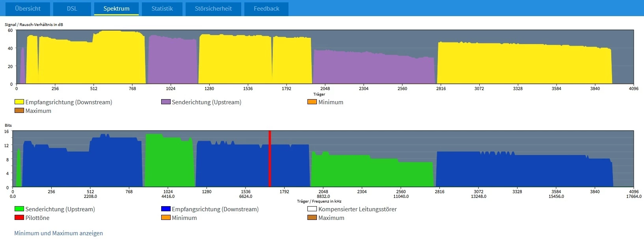Click brown Maximum swatch in Bits legend
The height and width of the screenshot is (240, 644).
(312, 218)
